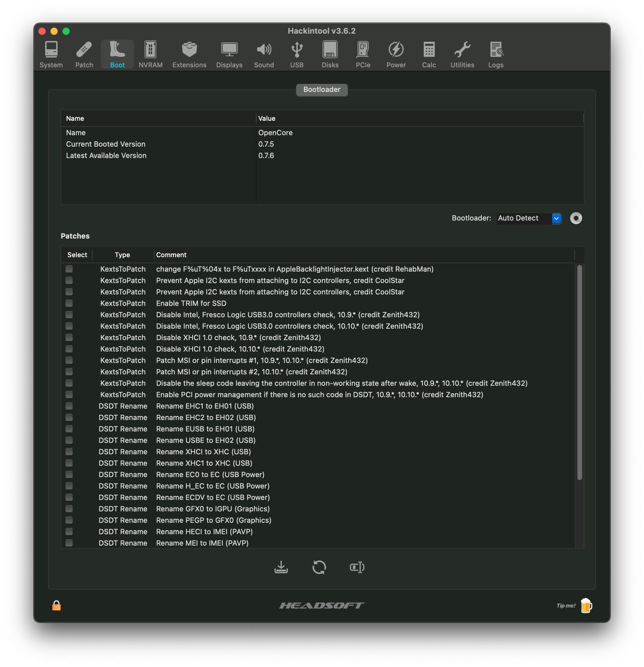Open the System tab
Image resolution: width=644 pixels, height=667 pixels.
[x=51, y=54]
